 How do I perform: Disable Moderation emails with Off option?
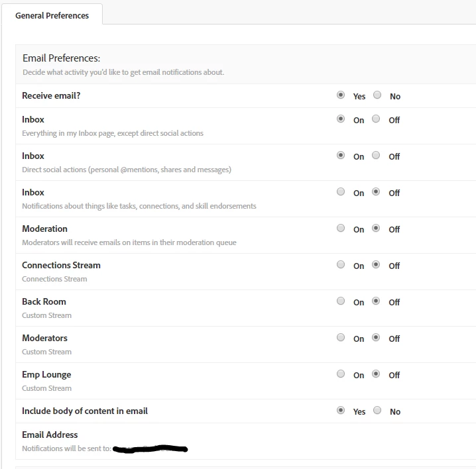(376, 228)
